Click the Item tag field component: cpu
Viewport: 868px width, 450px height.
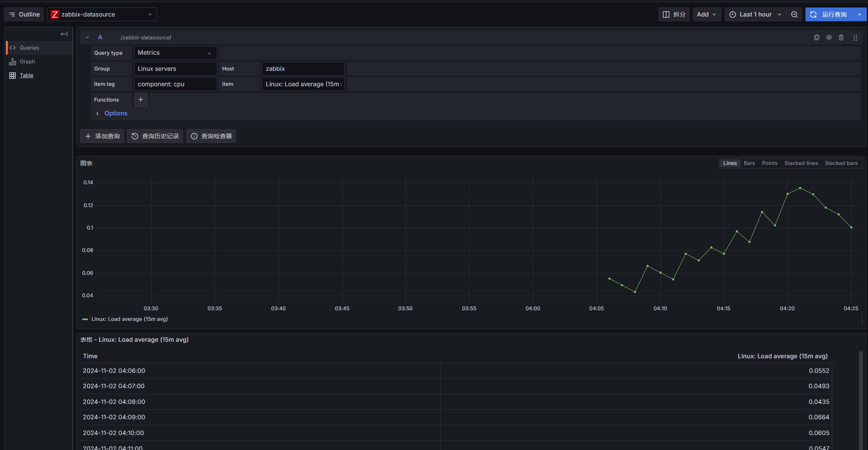175,84
